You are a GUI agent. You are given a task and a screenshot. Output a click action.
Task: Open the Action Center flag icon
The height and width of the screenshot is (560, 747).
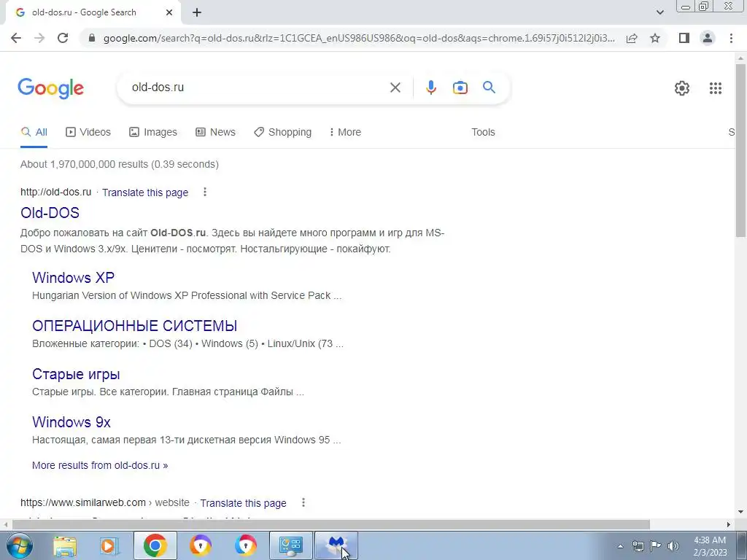pyautogui.click(x=656, y=546)
